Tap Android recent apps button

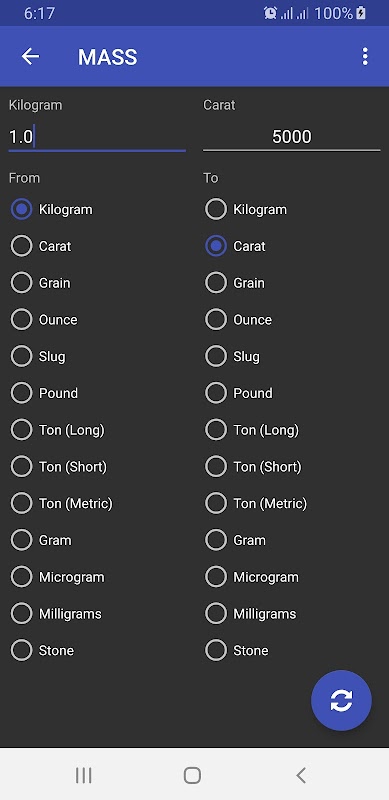83,775
